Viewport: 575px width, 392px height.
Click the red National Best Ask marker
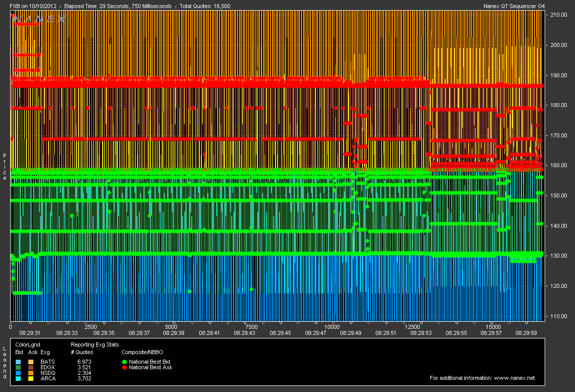[x=125, y=367]
